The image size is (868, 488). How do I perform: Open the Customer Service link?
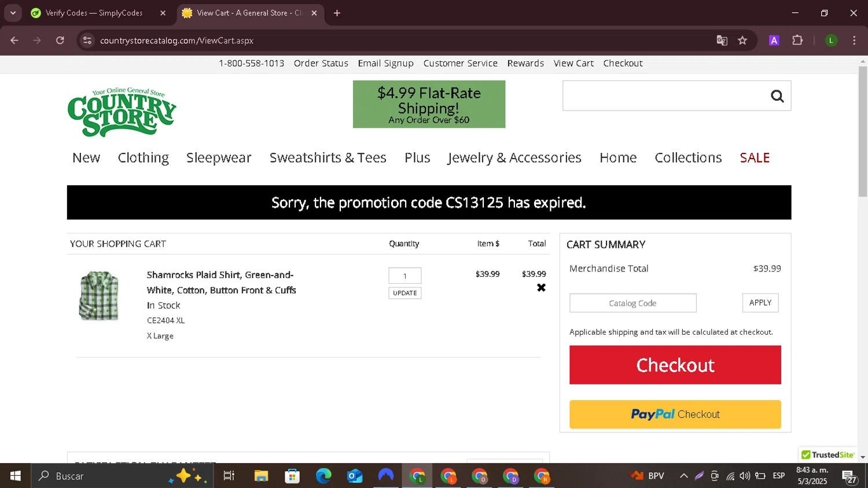[461, 63]
